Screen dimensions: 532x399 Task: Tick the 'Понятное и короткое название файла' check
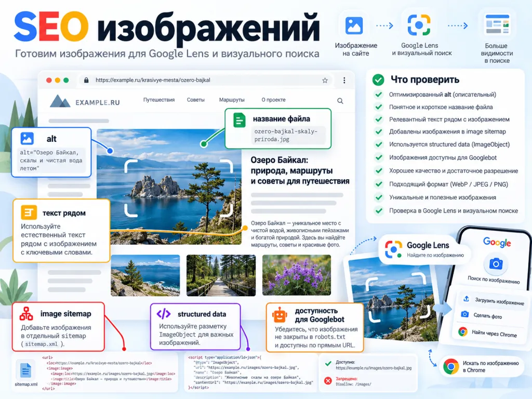(379, 107)
